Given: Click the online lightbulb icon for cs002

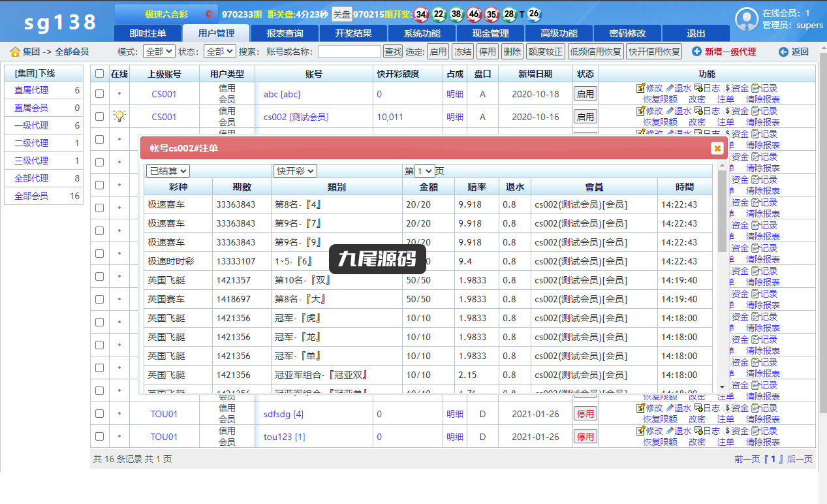Looking at the screenshot, I should pyautogui.click(x=119, y=116).
